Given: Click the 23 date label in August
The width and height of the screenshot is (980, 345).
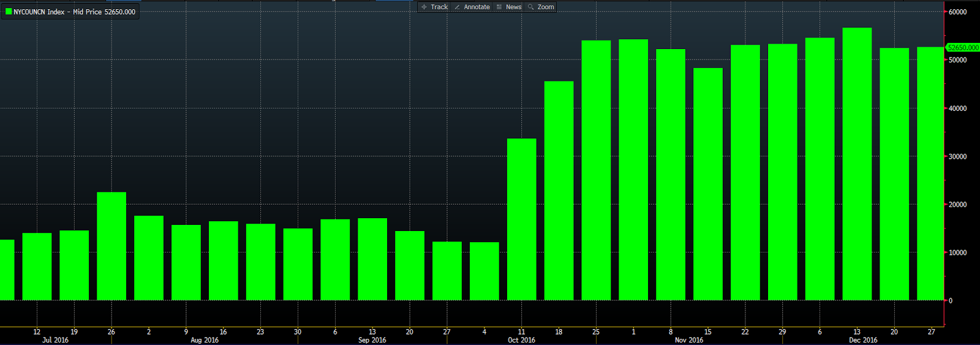Looking at the screenshot, I should tap(260, 332).
